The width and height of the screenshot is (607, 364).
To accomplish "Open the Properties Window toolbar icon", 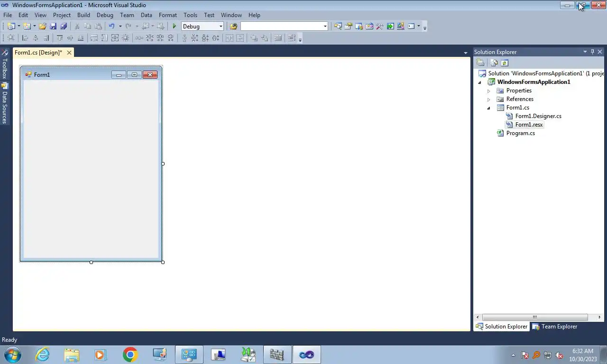I will (348, 27).
